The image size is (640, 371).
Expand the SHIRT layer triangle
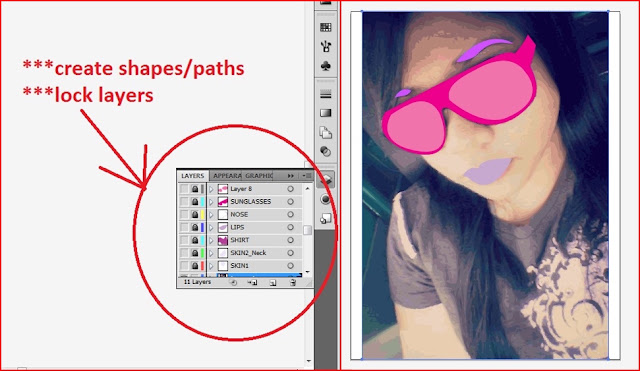(211, 240)
